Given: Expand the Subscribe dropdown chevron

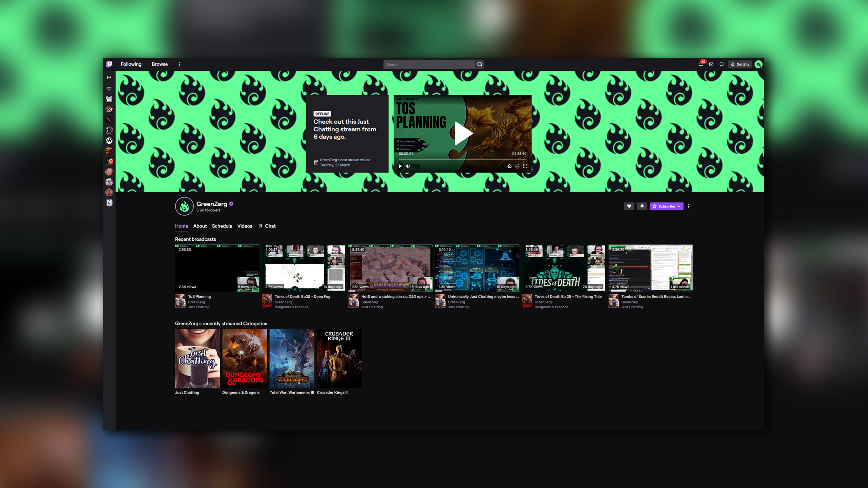Looking at the screenshot, I should pyautogui.click(x=679, y=206).
